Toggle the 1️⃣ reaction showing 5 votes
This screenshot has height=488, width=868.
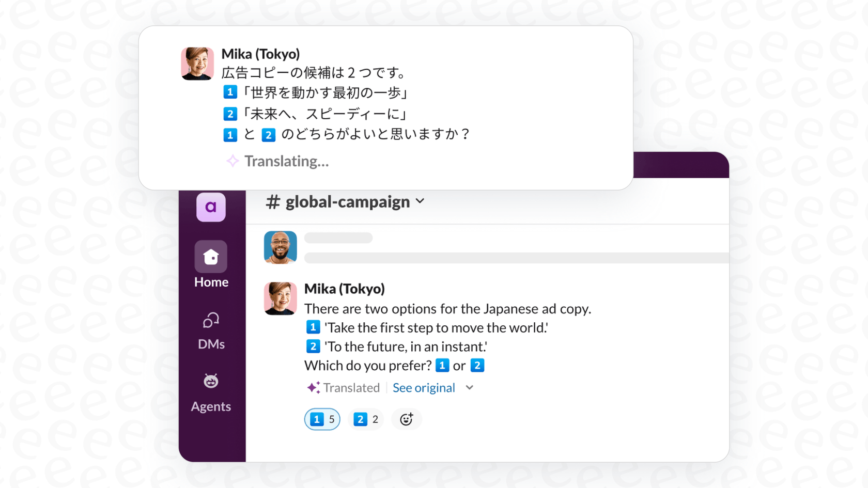(x=322, y=419)
